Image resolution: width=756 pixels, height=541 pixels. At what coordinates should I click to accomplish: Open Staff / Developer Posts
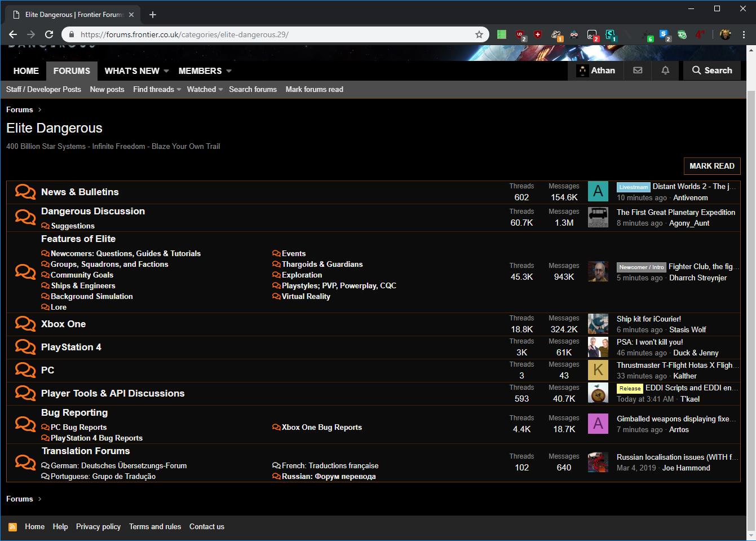[43, 89]
